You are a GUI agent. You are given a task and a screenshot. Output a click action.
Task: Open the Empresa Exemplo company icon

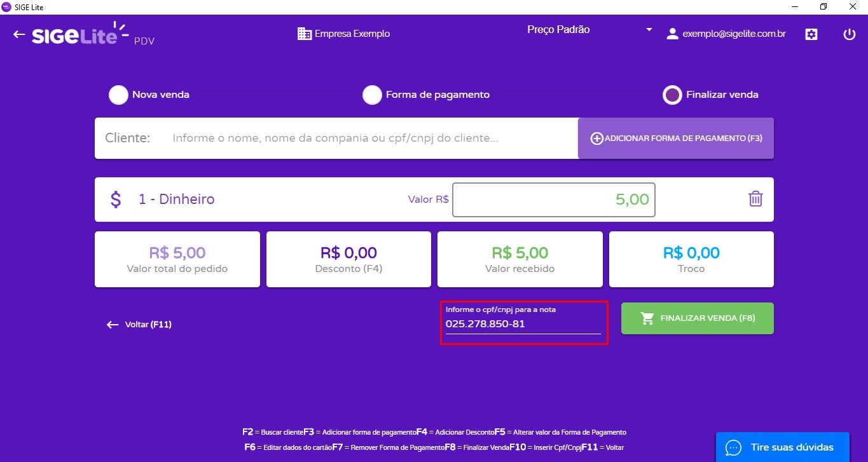[x=304, y=33]
